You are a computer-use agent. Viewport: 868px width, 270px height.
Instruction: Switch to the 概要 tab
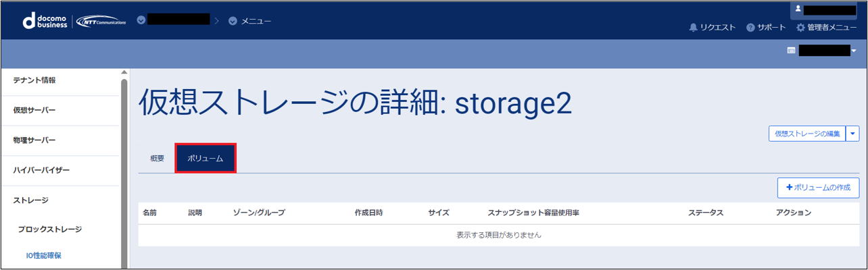157,159
